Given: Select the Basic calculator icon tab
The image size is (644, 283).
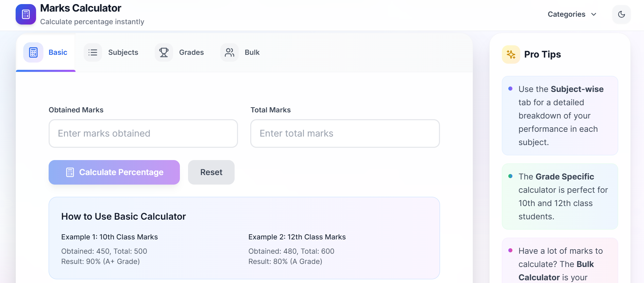Looking at the screenshot, I should 33,52.
